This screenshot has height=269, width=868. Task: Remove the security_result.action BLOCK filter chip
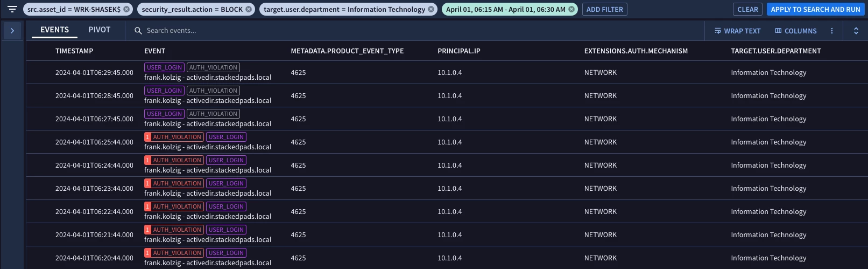[249, 9]
